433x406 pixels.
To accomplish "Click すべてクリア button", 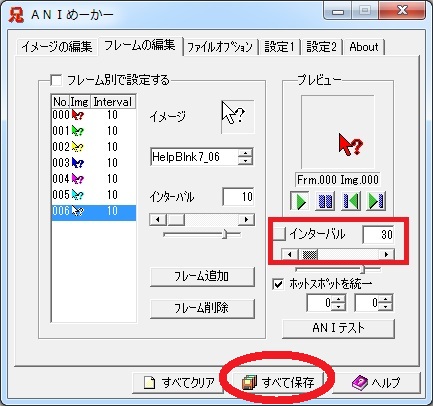I will point(178,383).
